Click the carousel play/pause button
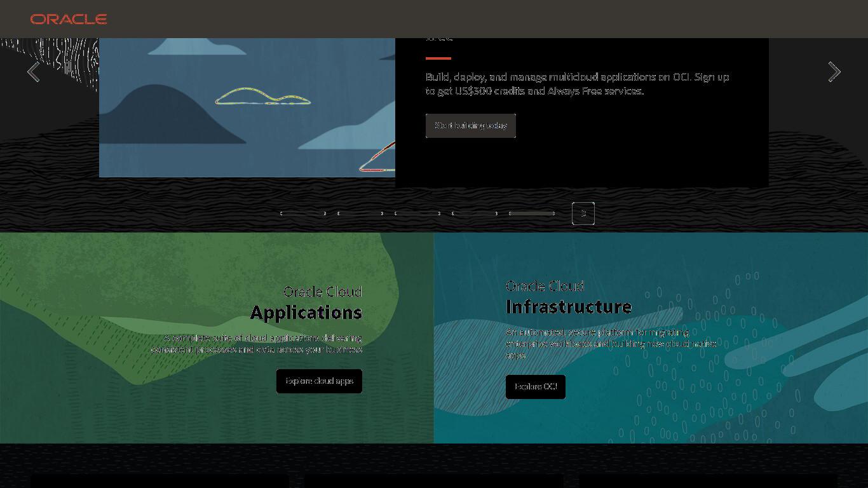 point(583,213)
